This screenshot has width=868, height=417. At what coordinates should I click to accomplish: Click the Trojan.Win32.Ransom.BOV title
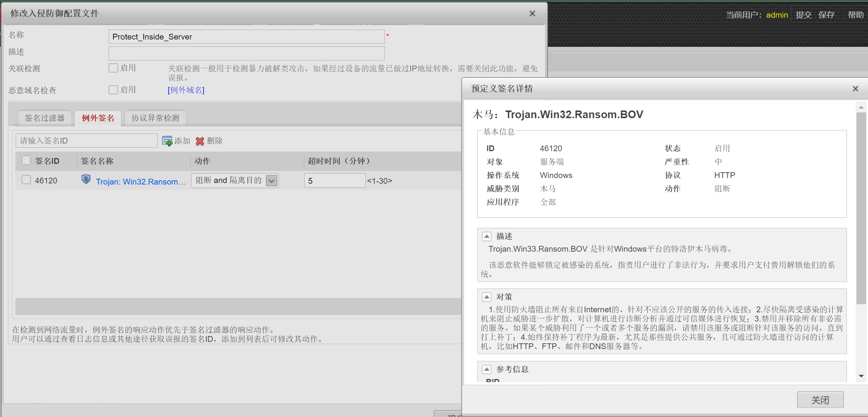click(574, 115)
